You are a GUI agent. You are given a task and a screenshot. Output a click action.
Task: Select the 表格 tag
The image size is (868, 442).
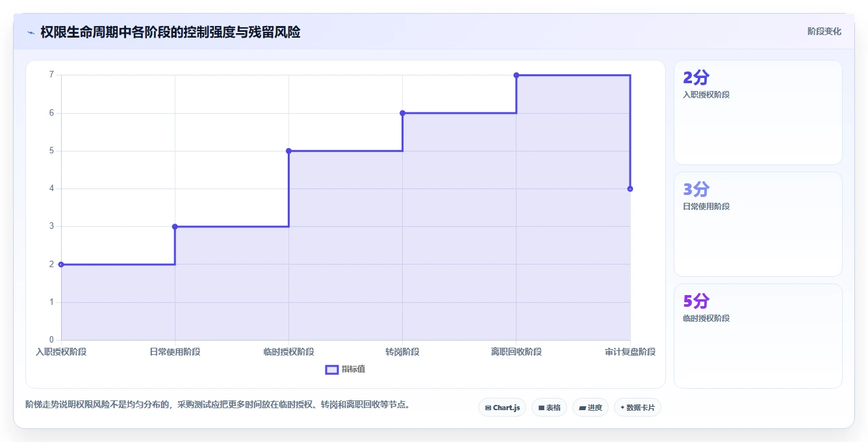point(549,408)
